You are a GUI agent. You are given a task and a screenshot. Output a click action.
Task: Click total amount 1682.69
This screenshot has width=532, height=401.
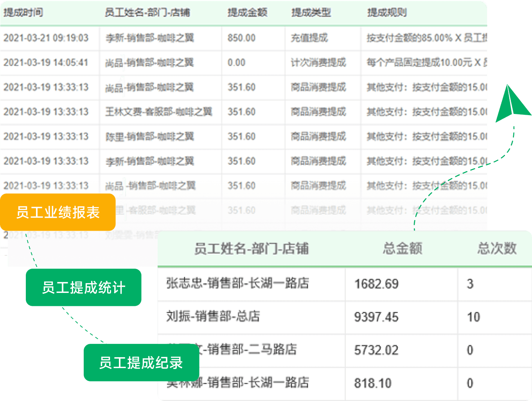click(x=376, y=284)
